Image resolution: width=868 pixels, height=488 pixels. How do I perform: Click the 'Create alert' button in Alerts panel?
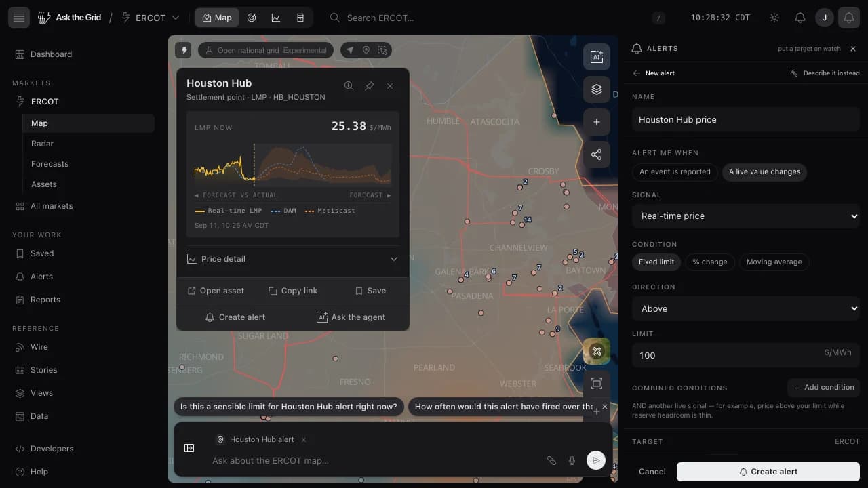768,472
